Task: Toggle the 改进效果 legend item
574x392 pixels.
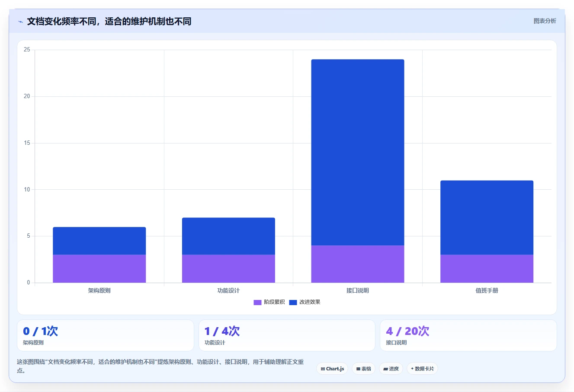Action: 305,302
